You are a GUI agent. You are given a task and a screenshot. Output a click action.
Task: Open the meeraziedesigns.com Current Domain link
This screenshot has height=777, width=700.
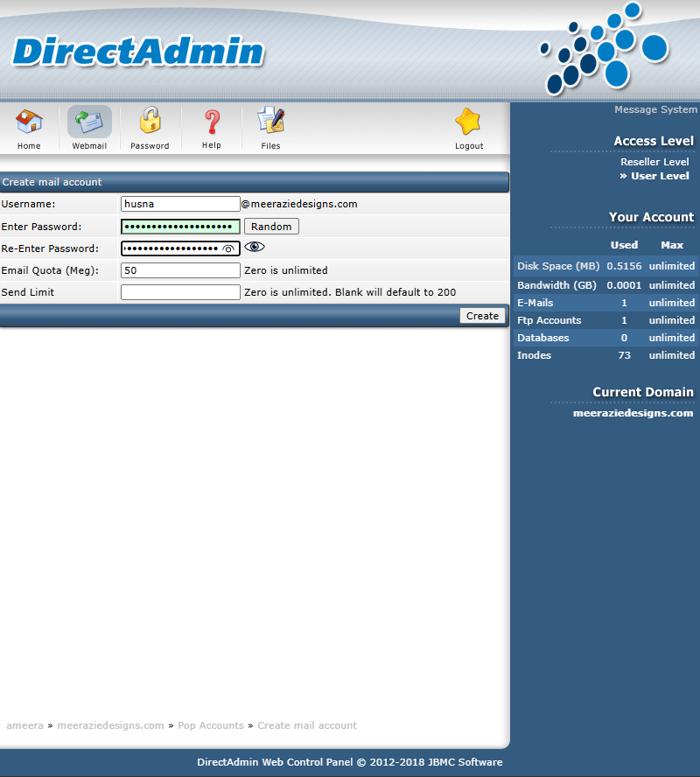[633, 413]
